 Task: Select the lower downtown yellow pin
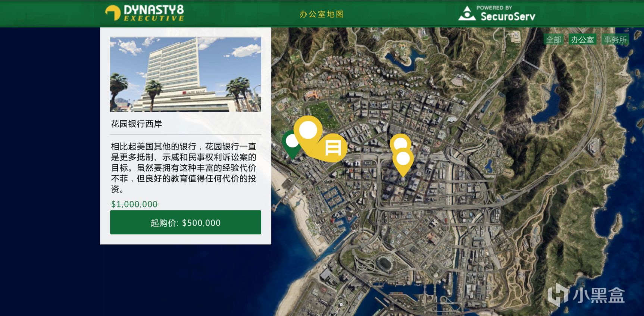(x=403, y=162)
